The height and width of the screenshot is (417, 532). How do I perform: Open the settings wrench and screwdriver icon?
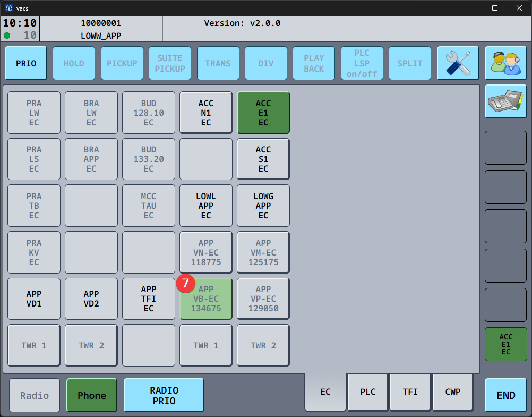coord(458,63)
